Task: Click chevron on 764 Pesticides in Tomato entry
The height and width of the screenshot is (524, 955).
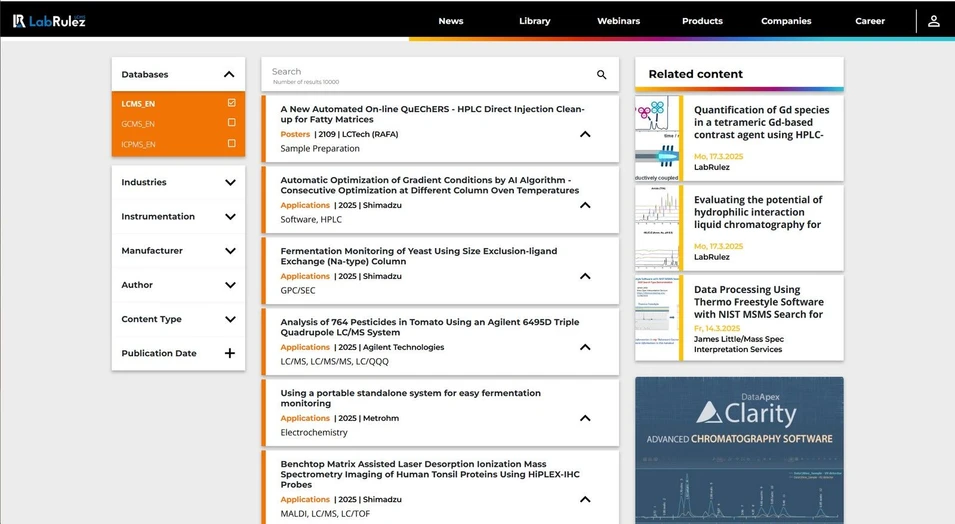Action: pos(585,347)
